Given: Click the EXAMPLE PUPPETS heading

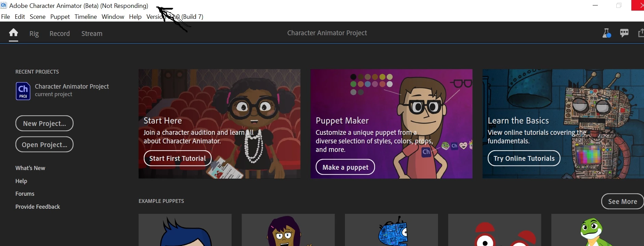Looking at the screenshot, I should point(161,201).
